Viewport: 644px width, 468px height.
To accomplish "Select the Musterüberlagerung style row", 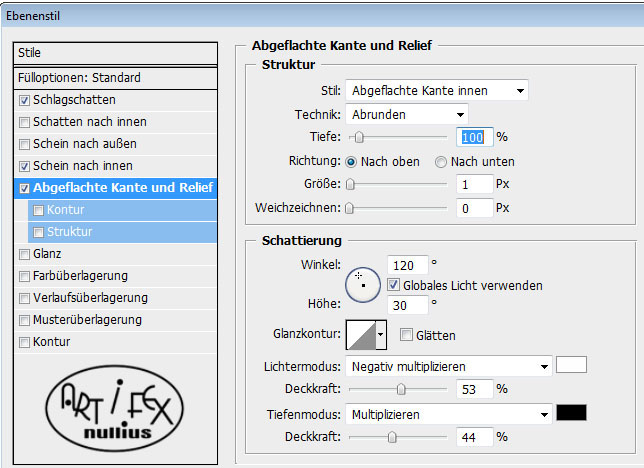I will [115, 320].
